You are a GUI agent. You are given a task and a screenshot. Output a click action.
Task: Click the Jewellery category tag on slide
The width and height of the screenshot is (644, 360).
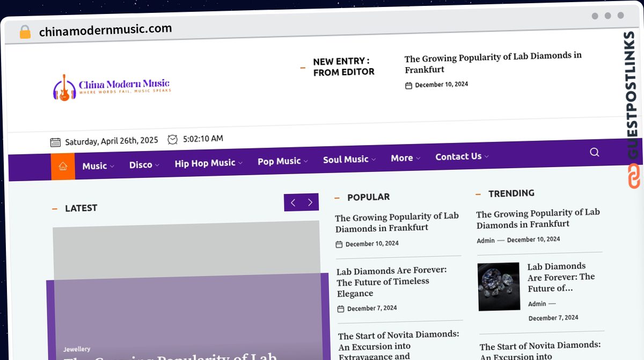click(77, 349)
